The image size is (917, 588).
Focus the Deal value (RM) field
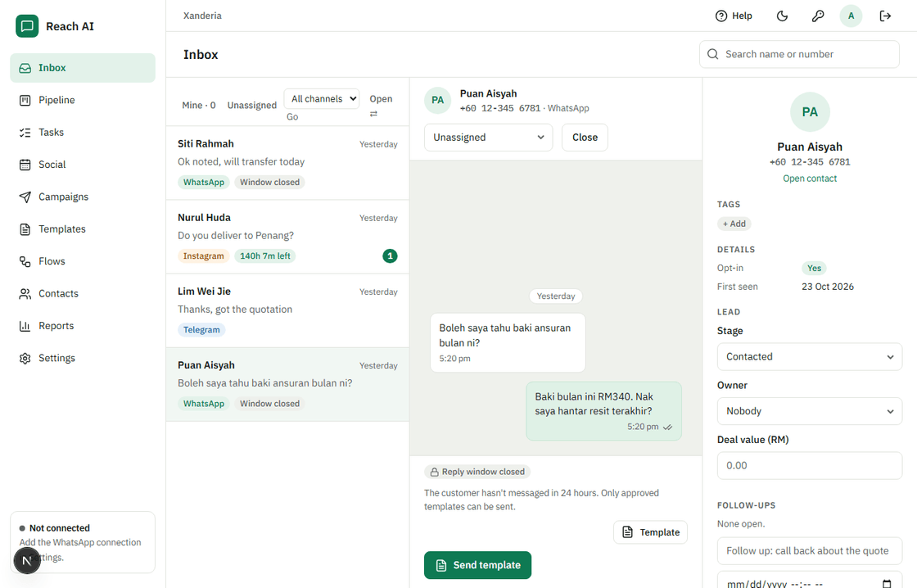(810, 466)
